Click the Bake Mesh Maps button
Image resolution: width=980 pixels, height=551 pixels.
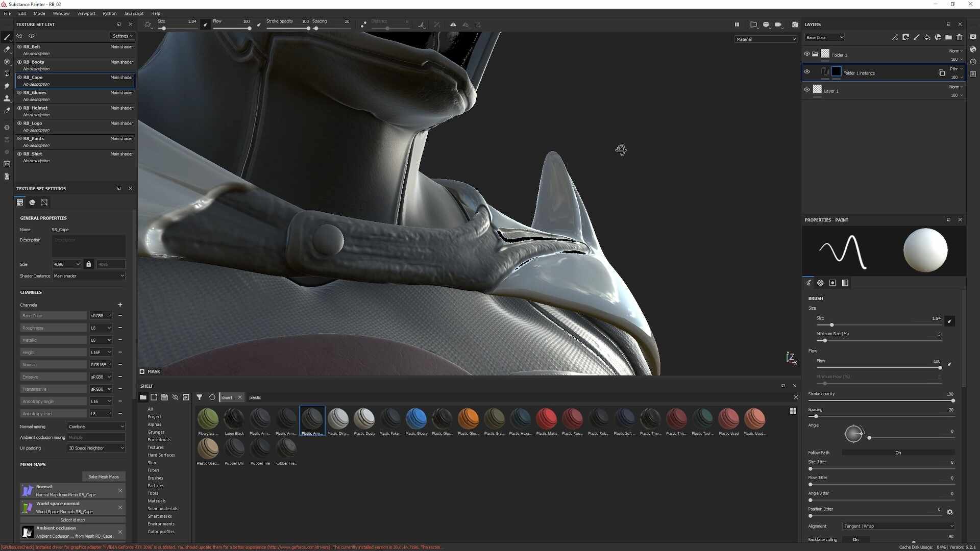[104, 477]
